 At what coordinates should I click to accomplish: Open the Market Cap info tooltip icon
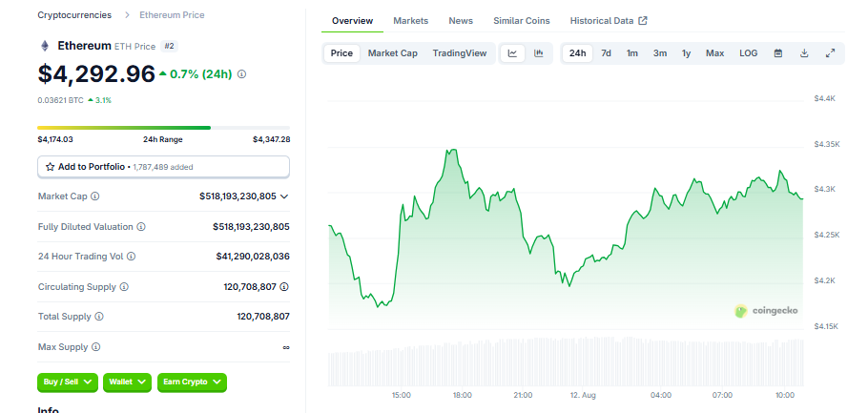(x=95, y=196)
